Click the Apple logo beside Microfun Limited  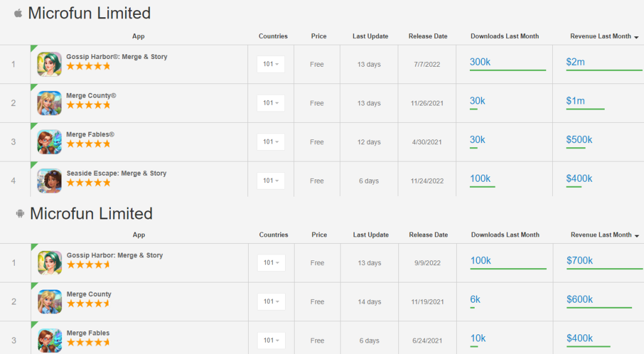(x=18, y=13)
